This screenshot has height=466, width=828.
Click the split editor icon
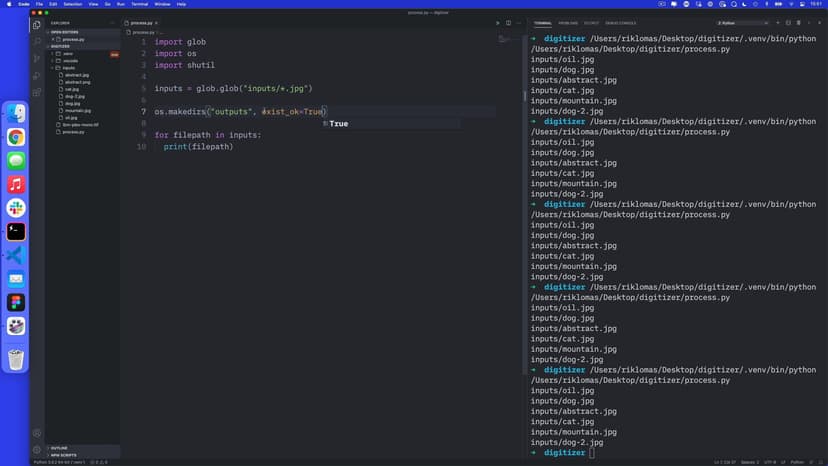coord(508,22)
